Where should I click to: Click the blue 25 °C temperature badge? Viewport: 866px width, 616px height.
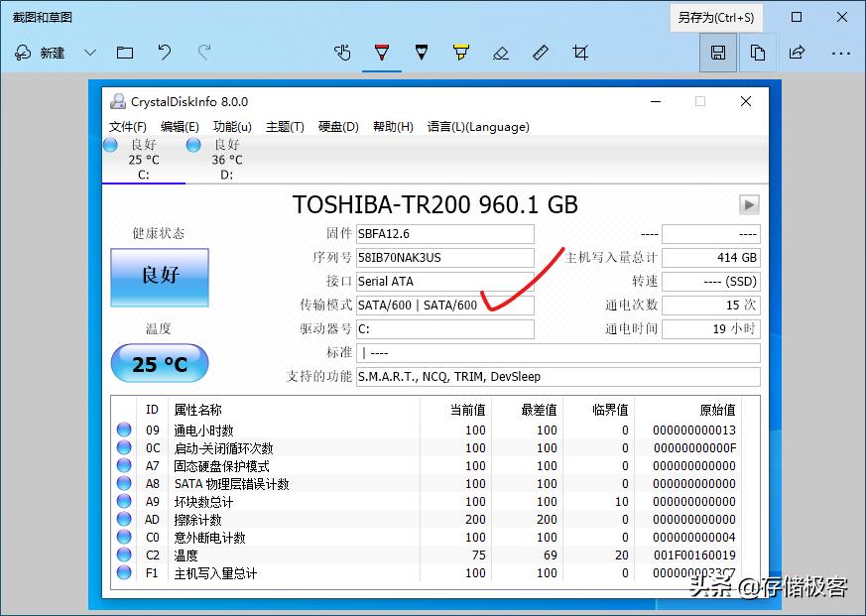[x=159, y=364]
